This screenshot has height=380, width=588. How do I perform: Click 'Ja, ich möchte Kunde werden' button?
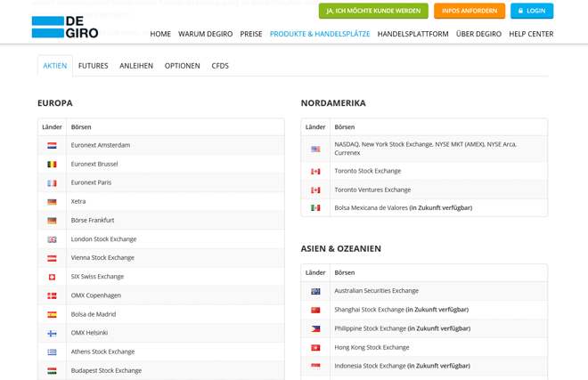[373, 11]
